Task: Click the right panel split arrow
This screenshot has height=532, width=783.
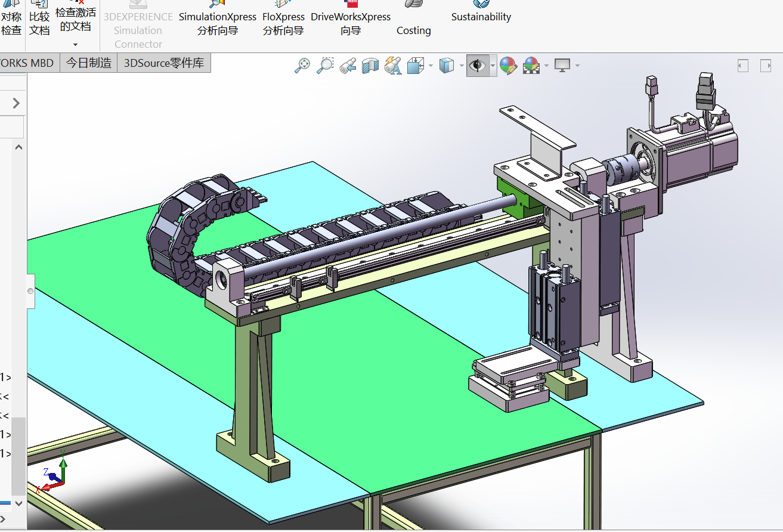Action: 766,66
